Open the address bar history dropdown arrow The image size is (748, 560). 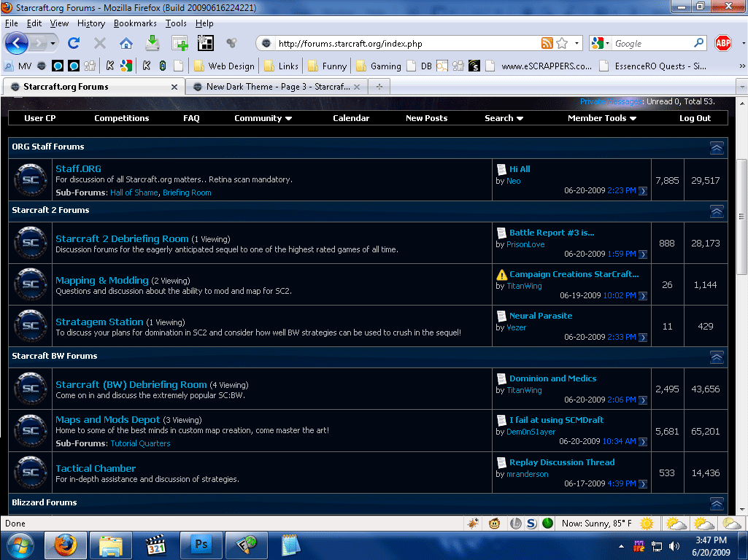click(x=577, y=43)
